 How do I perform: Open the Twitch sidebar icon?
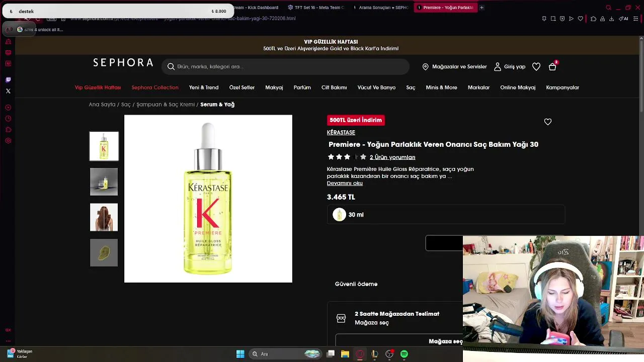pos(8,80)
